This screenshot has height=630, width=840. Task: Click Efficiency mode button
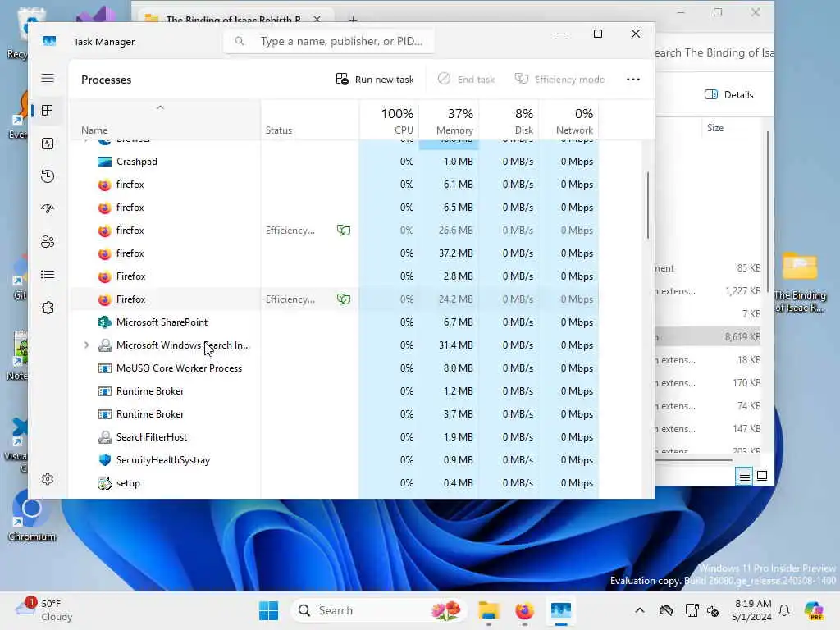559,80
